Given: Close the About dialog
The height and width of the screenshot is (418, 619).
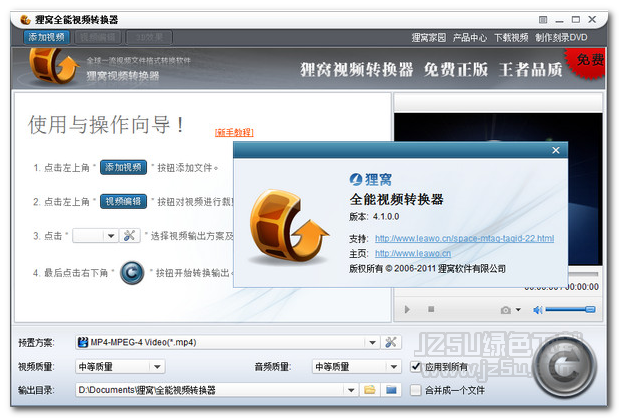Looking at the screenshot, I should 556,150.
